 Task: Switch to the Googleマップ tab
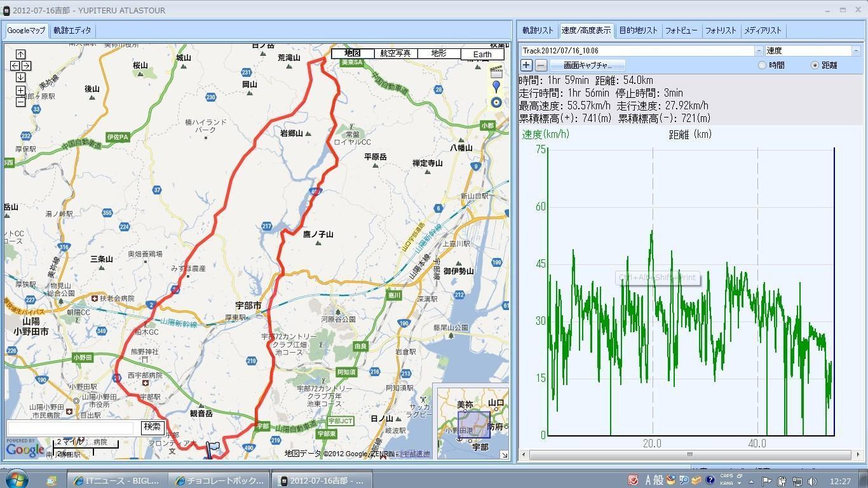point(26,30)
